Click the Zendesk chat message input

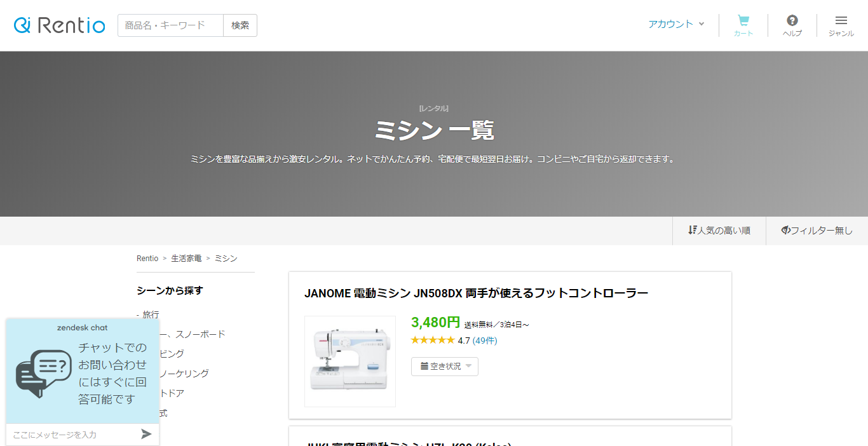(73, 435)
